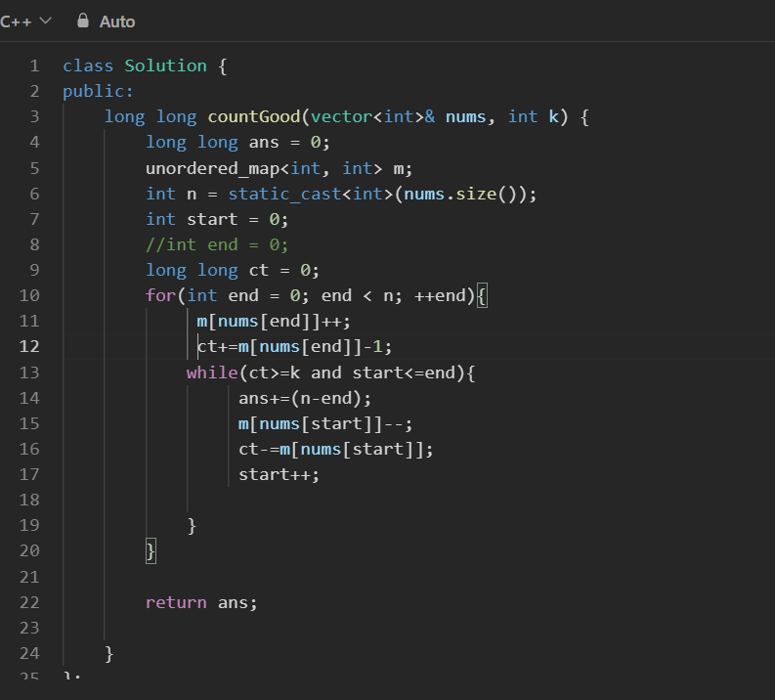
Task: Click 'ct+=m[nums[end]]-1;' on line 12
Action: tap(294, 346)
